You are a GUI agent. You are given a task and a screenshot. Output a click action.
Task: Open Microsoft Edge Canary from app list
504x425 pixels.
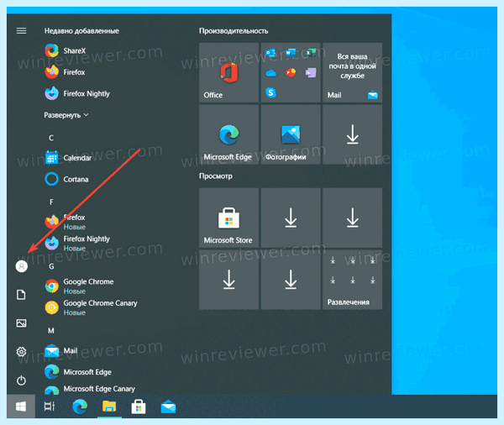coord(90,389)
